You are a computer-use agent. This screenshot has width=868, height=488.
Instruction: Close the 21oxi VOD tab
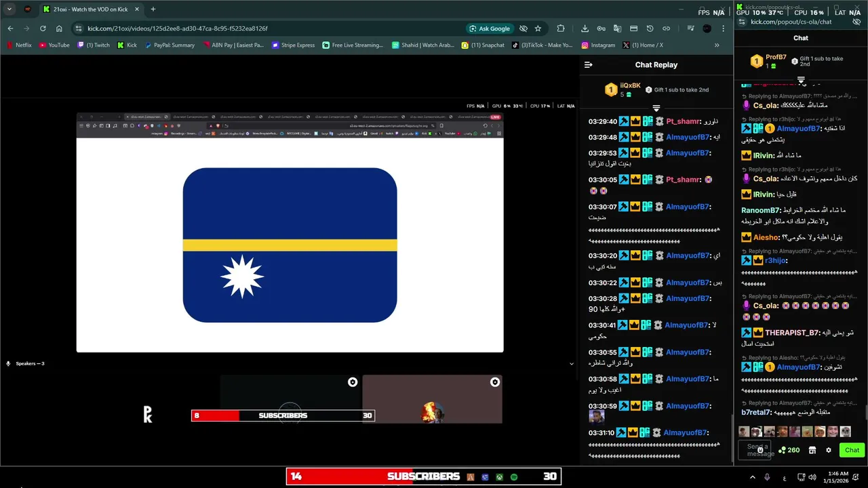(136, 9)
